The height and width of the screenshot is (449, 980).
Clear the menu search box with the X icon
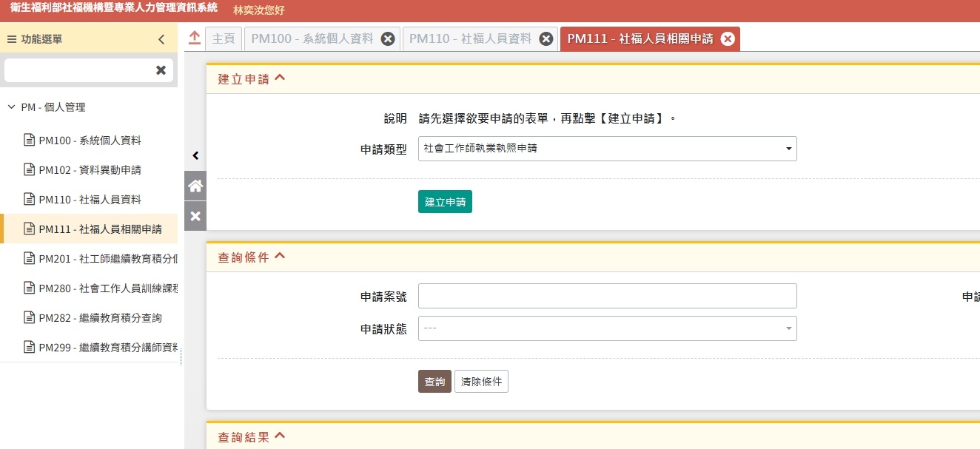(161, 70)
